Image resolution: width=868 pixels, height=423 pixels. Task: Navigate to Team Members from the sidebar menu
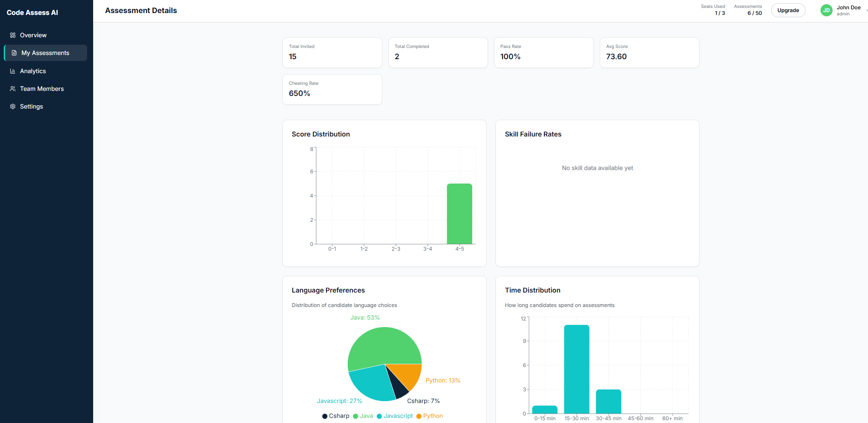[41, 89]
